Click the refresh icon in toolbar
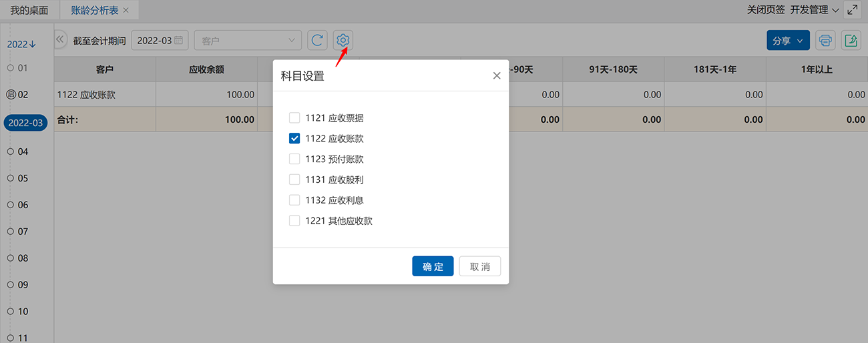This screenshot has height=343, width=868. (x=317, y=41)
